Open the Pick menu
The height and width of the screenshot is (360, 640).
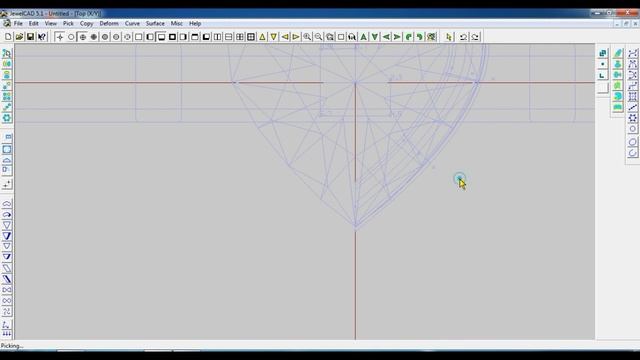[68, 24]
